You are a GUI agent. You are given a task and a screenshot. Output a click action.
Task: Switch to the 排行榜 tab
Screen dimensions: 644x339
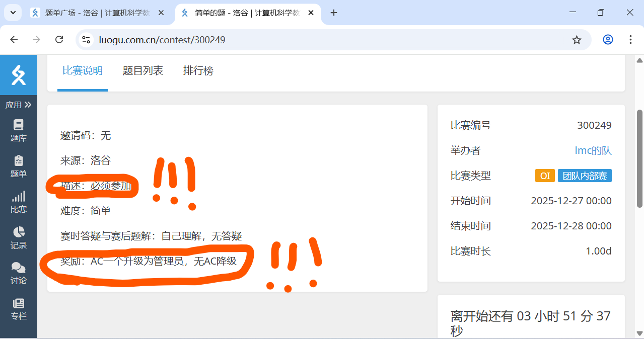pos(198,71)
